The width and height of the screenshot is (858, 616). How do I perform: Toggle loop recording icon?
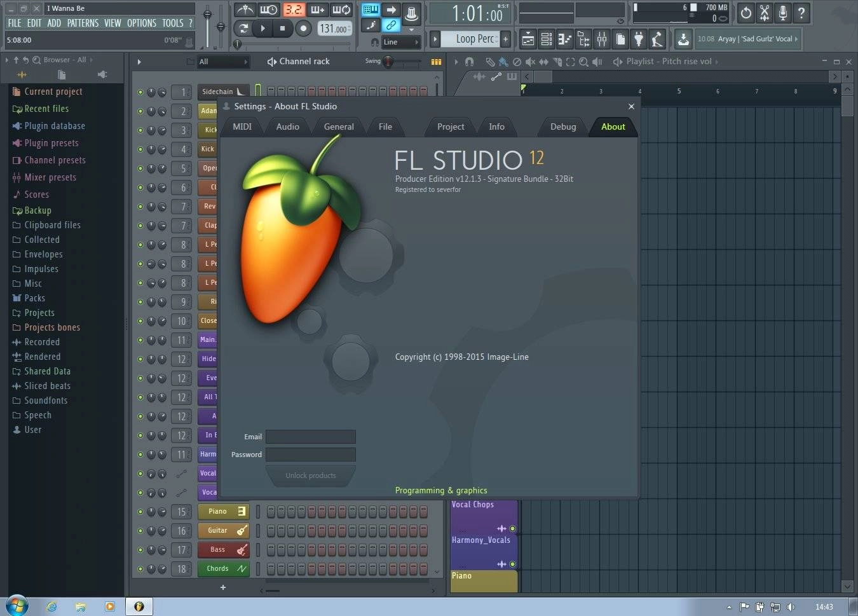(x=341, y=10)
